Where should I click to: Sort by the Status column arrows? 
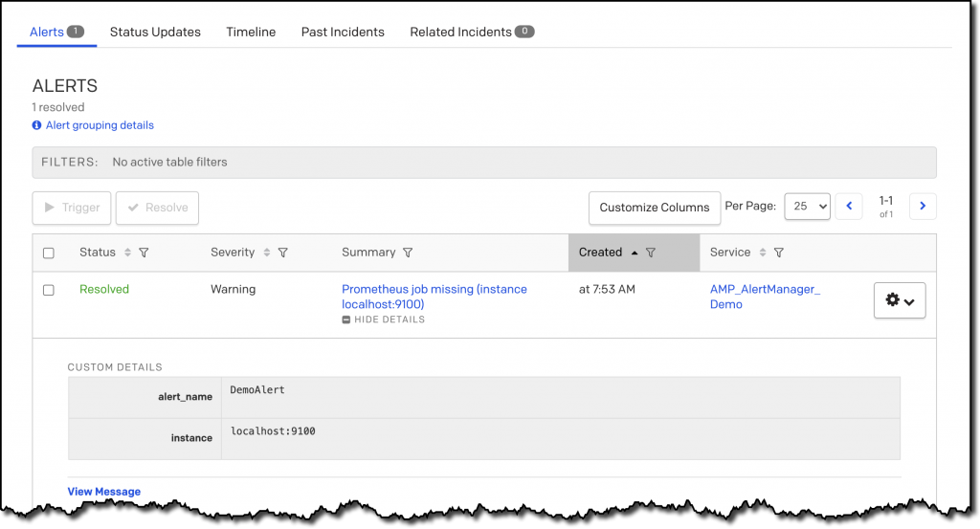point(127,253)
